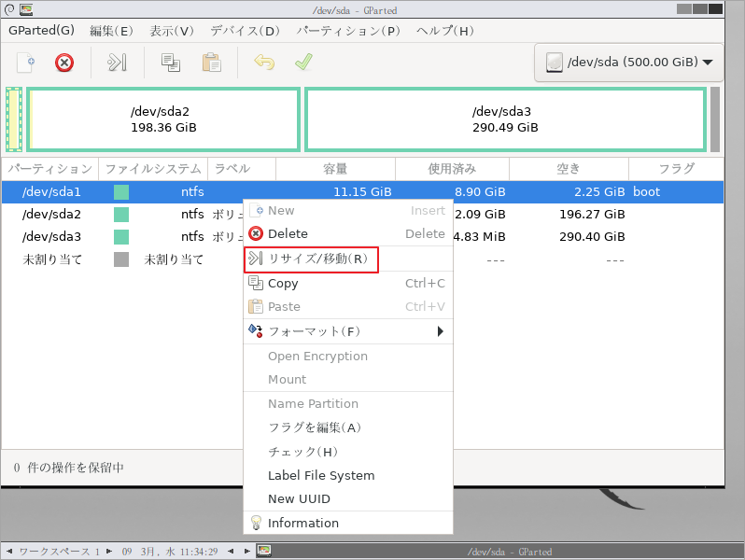Click the GParted logo icon in title bar
745x560 pixels.
(25, 9)
